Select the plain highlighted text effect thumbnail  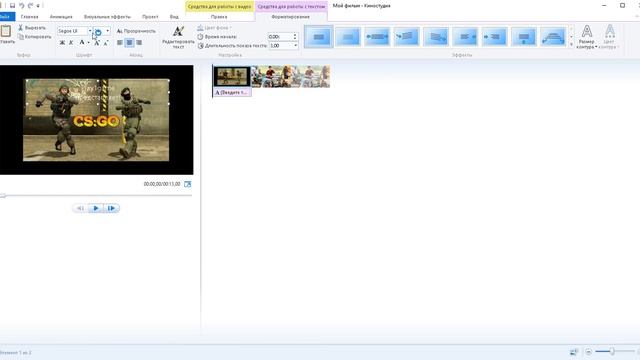(x=318, y=37)
